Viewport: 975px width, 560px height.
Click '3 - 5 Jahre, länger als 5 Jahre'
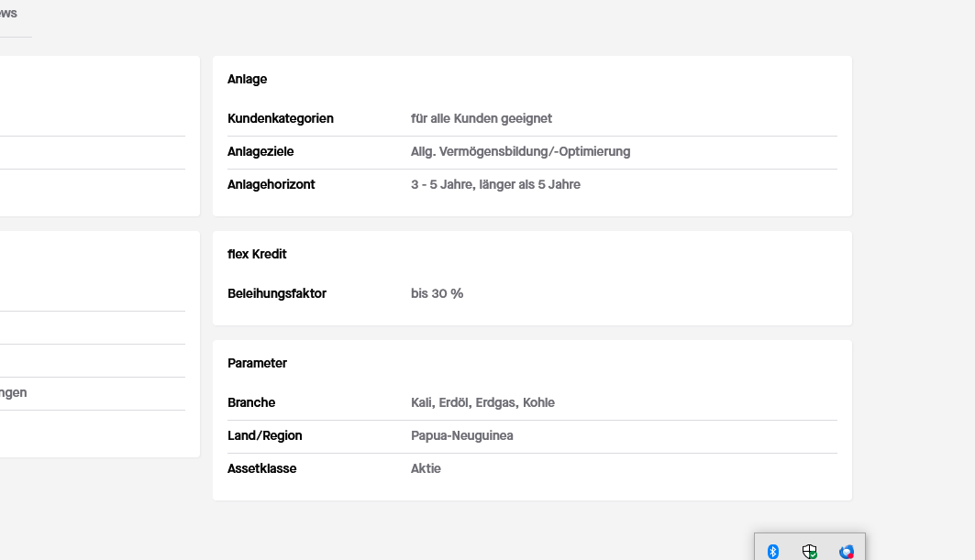tap(495, 184)
